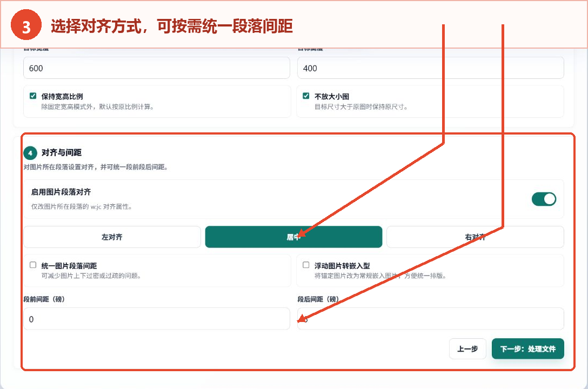Click the target height field showing 400

pyautogui.click(x=431, y=68)
